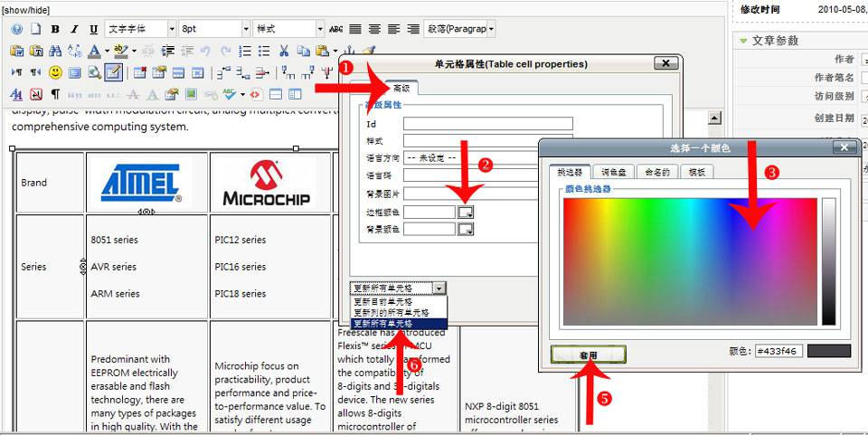Click the 边框颜色 text input field
This screenshot has width=868, height=435.
pos(429,212)
